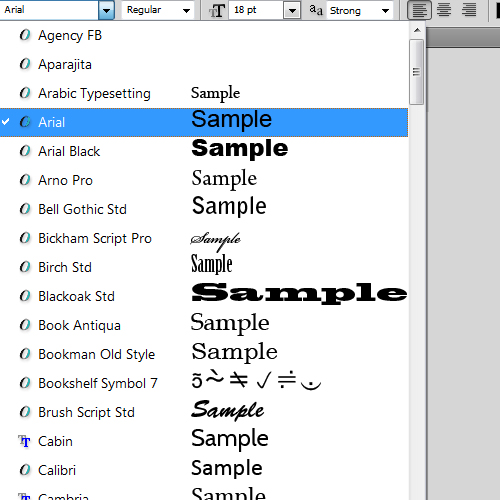Center the text alignment
500x500 pixels.
[444, 10]
